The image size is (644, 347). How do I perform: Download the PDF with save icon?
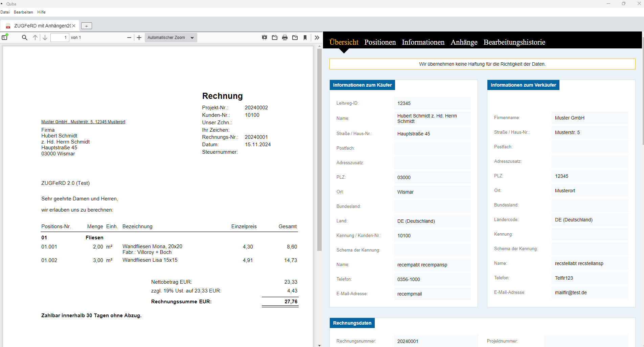pos(295,38)
